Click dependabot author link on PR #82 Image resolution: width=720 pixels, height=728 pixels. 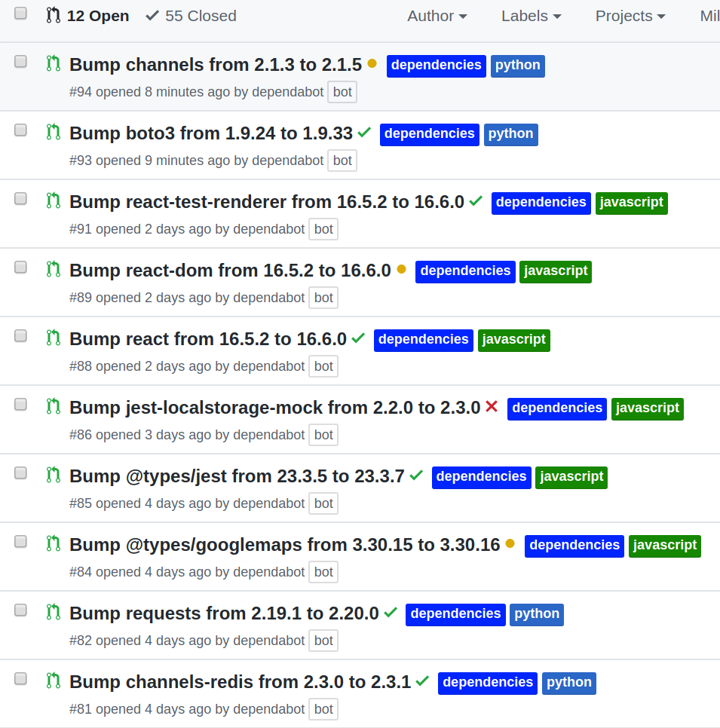pyautogui.click(x=269, y=641)
